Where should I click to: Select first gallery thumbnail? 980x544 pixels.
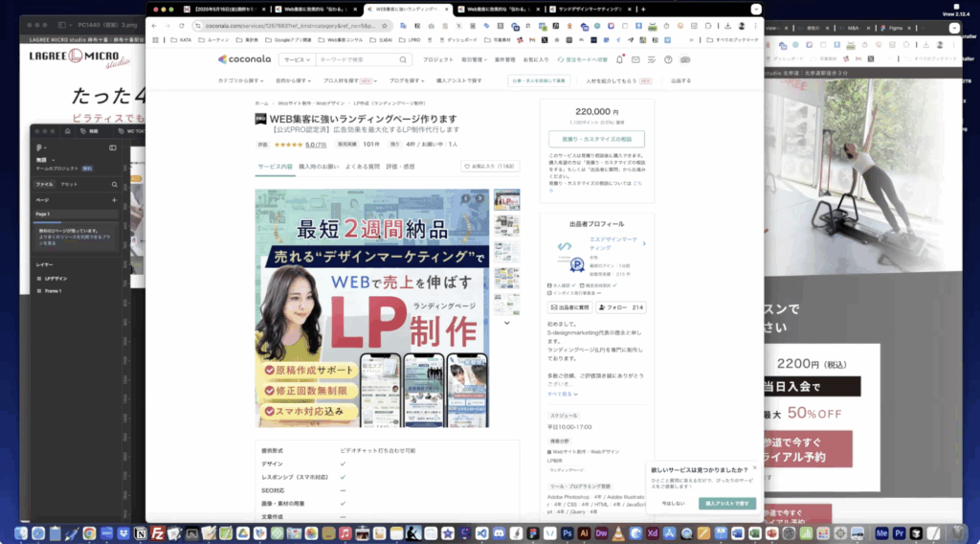[507, 200]
